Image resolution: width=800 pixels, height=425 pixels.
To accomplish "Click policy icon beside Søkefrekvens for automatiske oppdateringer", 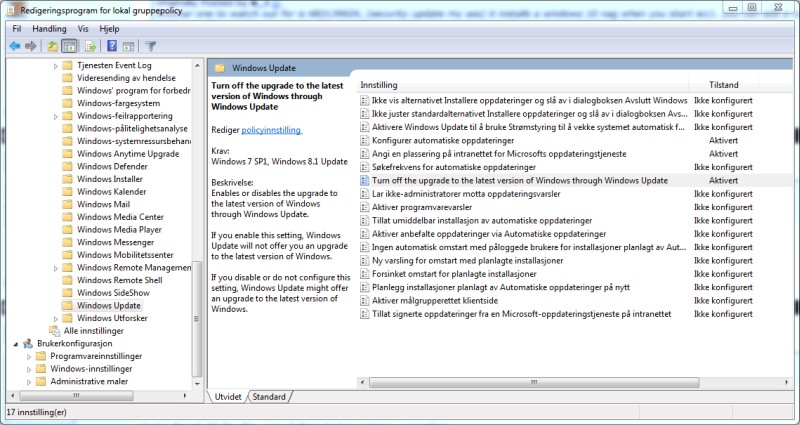I will tap(364, 167).
